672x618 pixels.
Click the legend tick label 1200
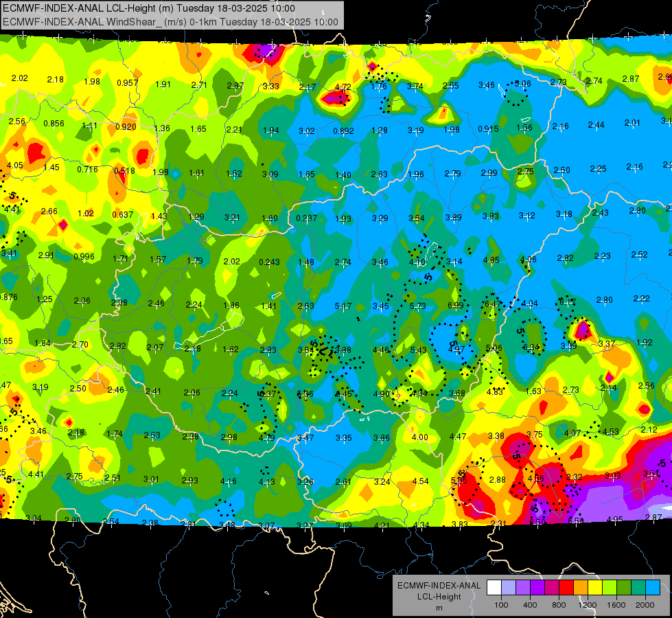coord(587,605)
